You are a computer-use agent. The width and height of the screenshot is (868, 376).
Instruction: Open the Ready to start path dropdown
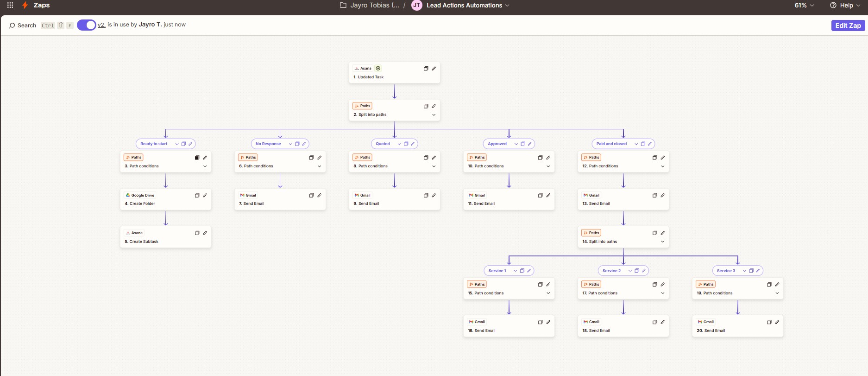click(177, 144)
